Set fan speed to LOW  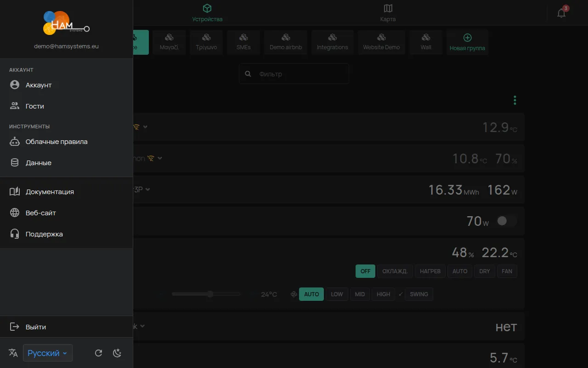coord(337,294)
